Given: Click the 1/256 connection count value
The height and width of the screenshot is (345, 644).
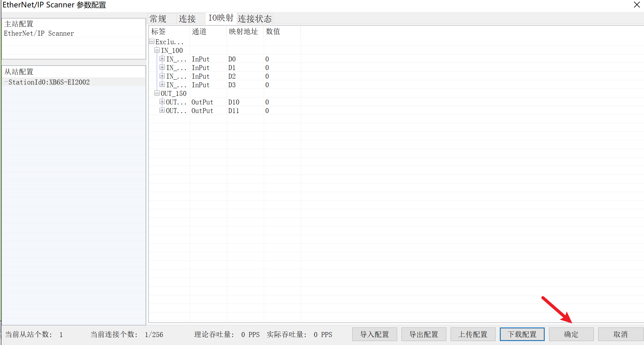Looking at the screenshot, I should coord(154,335).
